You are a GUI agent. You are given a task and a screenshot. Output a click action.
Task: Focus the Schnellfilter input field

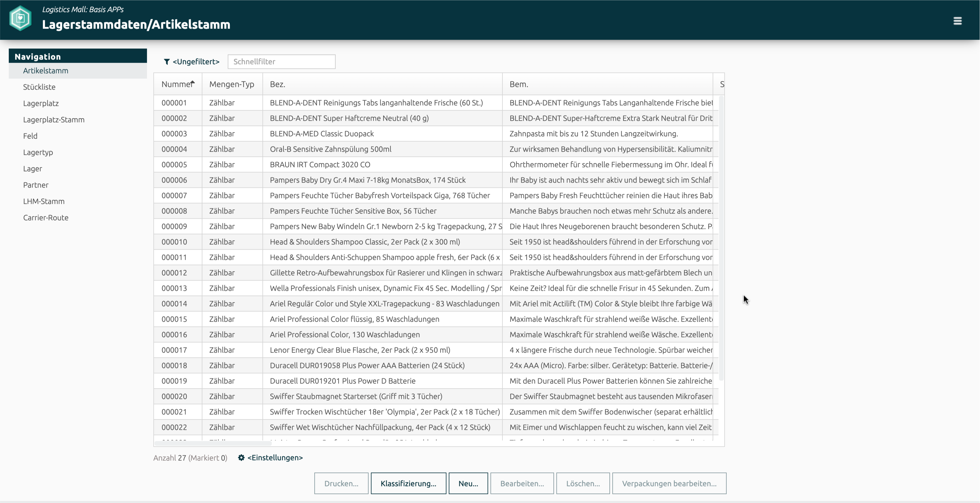tap(281, 62)
